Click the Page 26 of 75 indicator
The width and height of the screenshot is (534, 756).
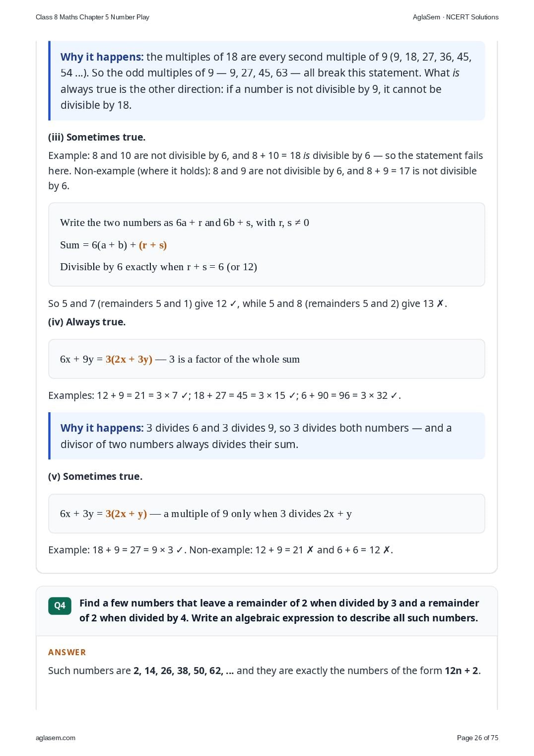click(477, 738)
